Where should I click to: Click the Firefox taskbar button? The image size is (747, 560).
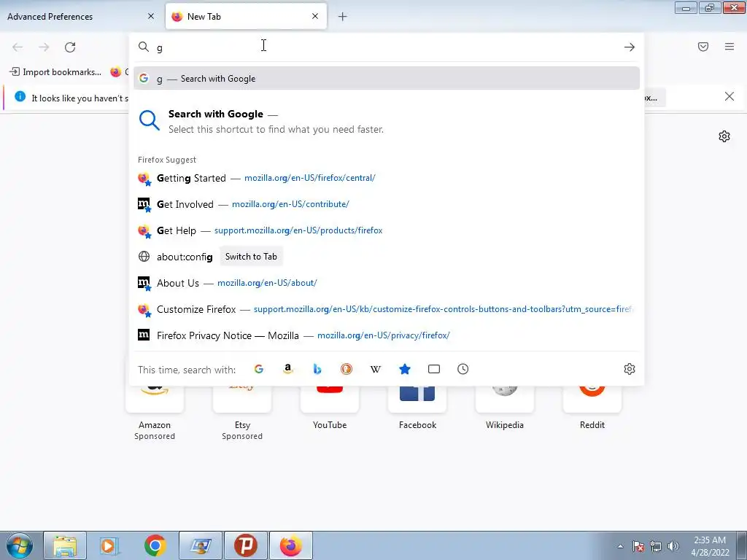pyautogui.click(x=291, y=545)
